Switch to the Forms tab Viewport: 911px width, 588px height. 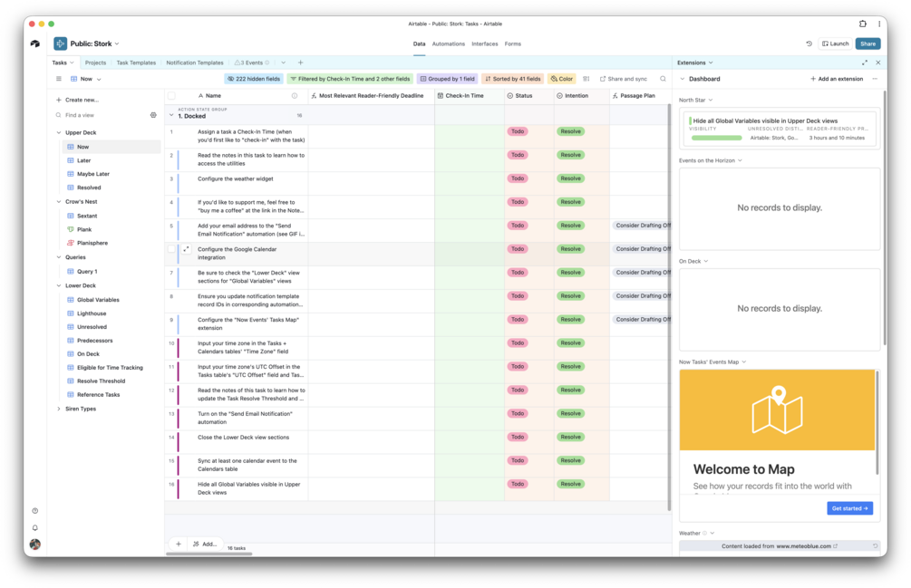512,44
